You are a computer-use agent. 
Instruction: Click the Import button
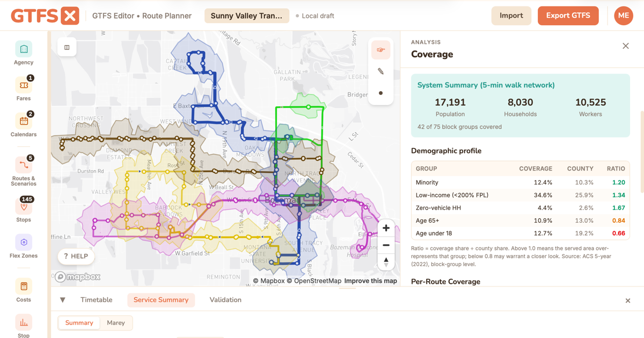click(x=511, y=16)
